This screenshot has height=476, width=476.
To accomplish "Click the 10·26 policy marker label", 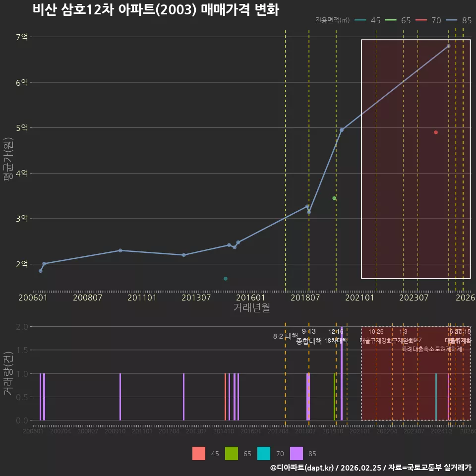I will pyautogui.click(x=376, y=332).
